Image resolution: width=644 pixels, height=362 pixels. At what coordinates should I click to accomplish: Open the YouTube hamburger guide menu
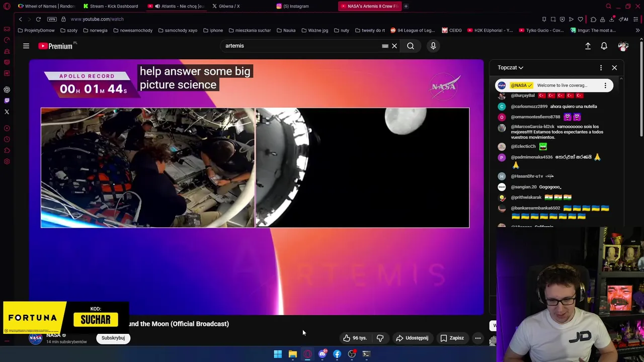[x=26, y=46]
